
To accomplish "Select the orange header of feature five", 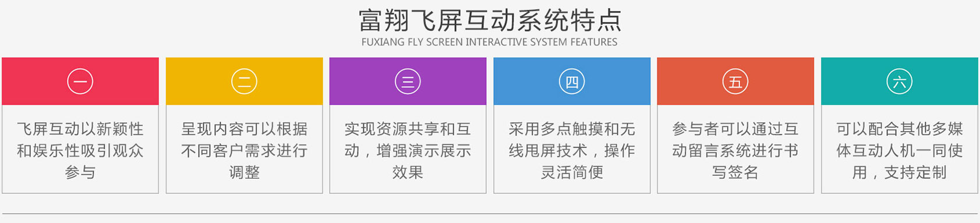I will [x=735, y=81].
